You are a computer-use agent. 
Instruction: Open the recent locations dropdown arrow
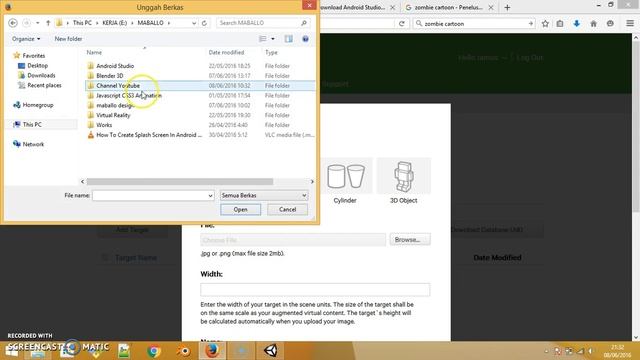click(x=38, y=23)
